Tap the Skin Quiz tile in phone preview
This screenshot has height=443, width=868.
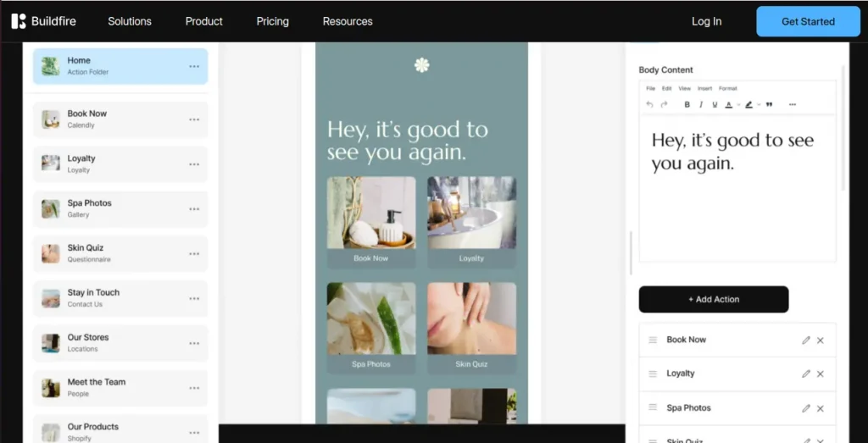471,329
